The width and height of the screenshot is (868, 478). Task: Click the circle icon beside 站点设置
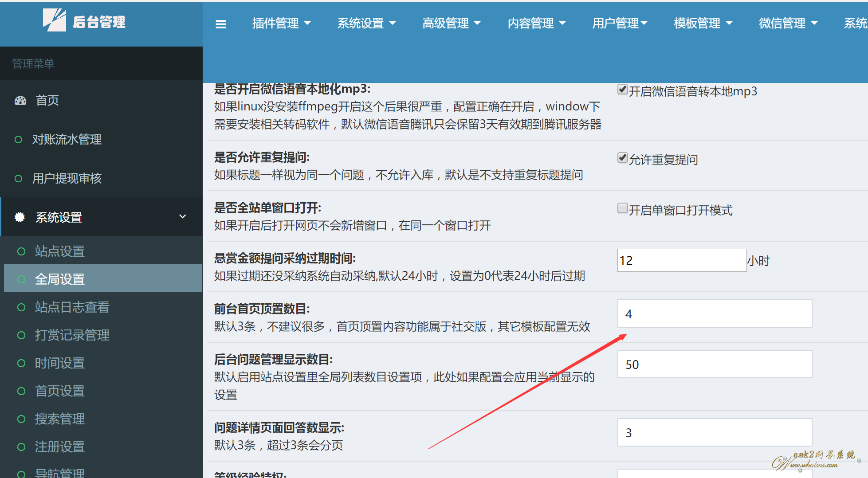(x=21, y=251)
